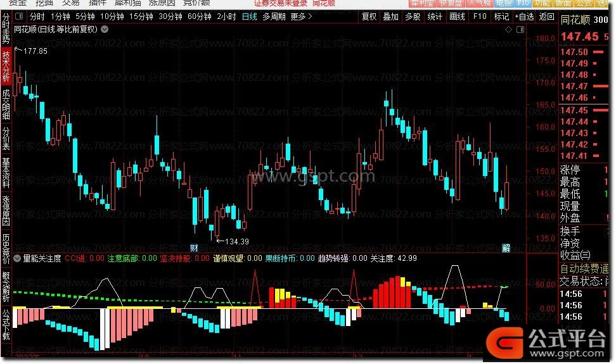
Task: Select the 147.48 order book row
Action: tap(584, 75)
